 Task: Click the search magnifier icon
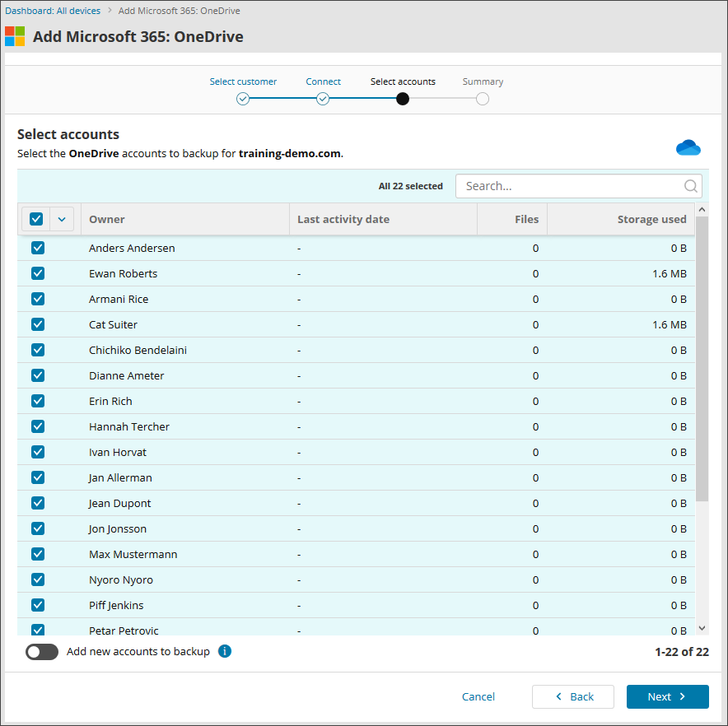click(690, 186)
